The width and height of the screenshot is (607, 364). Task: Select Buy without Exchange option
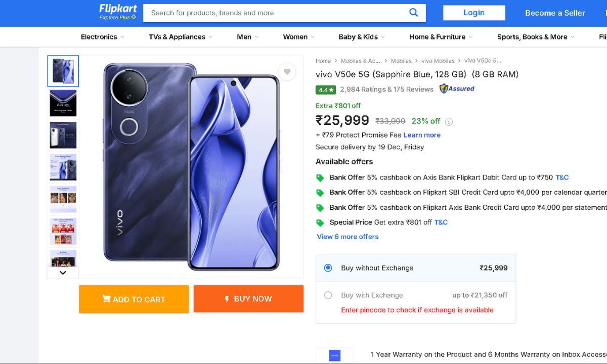tap(328, 268)
